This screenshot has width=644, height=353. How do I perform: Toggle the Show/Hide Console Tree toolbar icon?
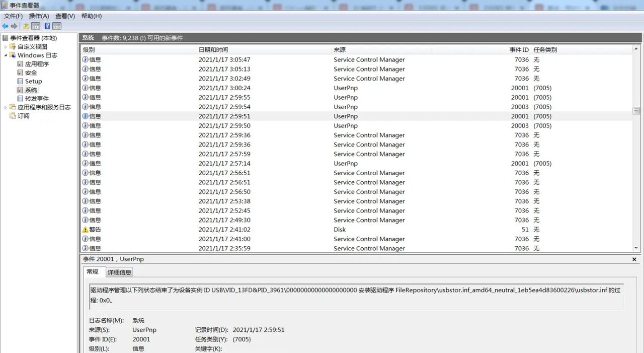(x=36, y=26)
